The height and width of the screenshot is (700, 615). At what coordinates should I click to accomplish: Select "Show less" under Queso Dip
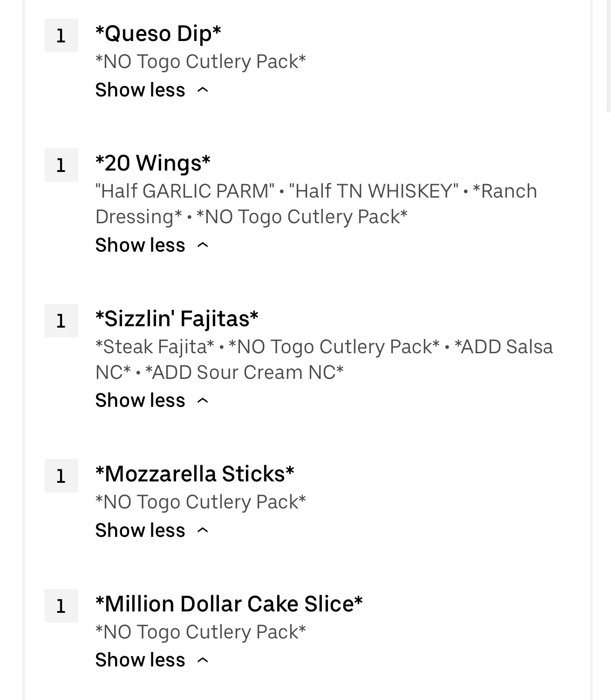pyautogui.click(x=140, y=90)
